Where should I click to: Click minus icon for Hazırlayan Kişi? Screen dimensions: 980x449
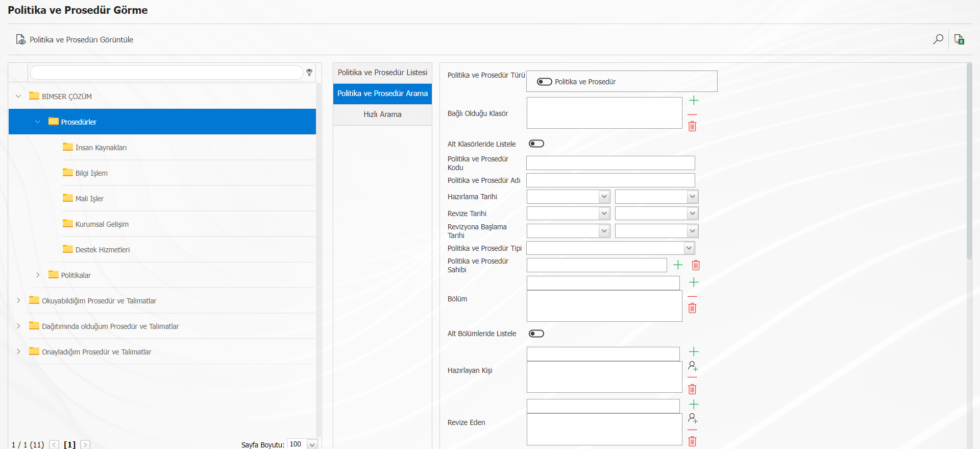693,377
